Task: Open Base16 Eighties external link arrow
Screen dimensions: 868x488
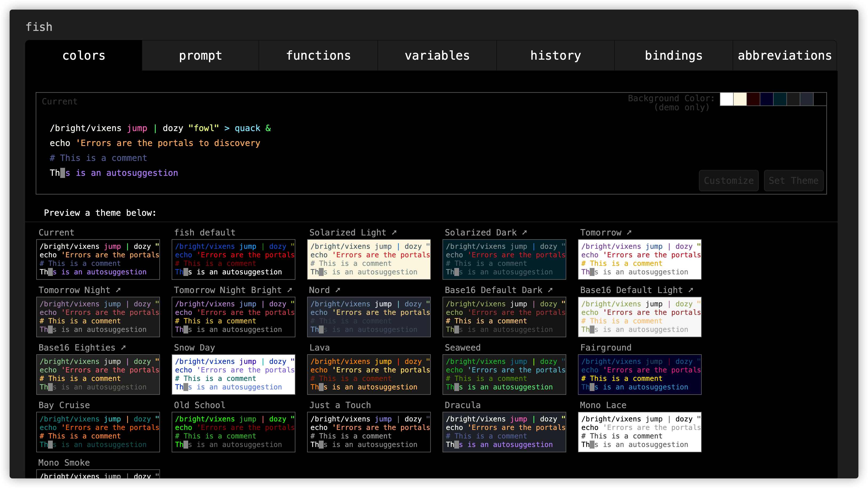Action: [123, 348]
